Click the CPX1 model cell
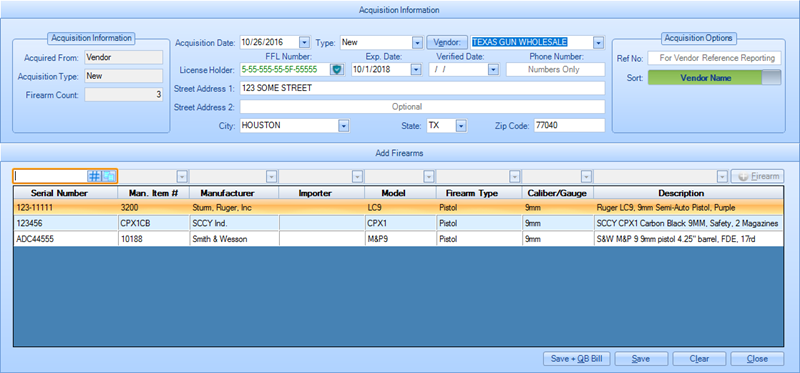This screenshot has height=373, width=800. coord(401,223)
